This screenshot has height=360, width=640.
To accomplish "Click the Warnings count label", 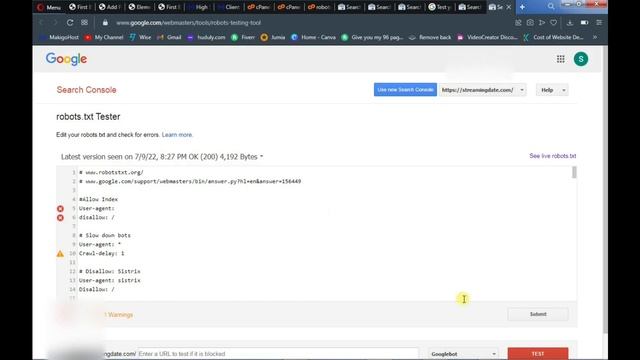I will click(119, 315).
